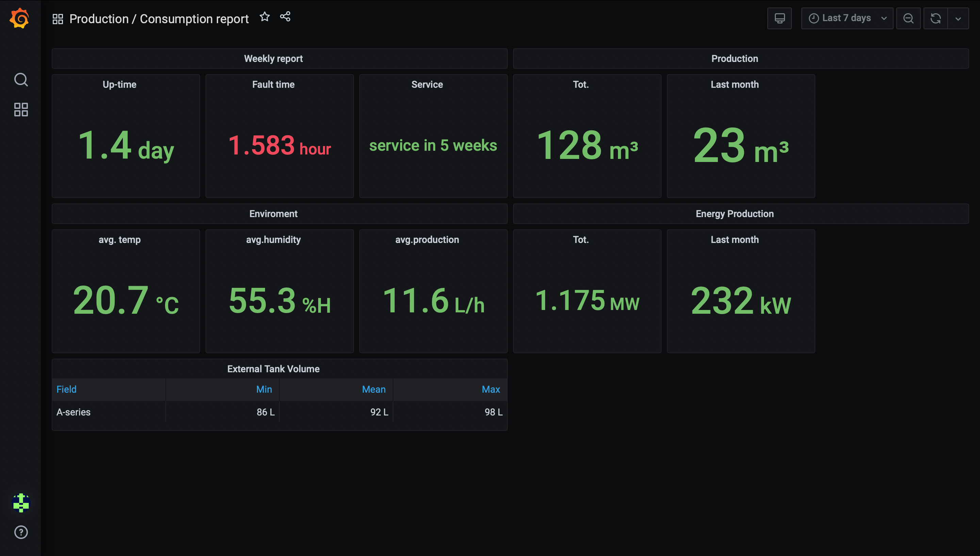Open the search icon in sidebar
The image size is (980, 556).
click(x=21, y=80)
